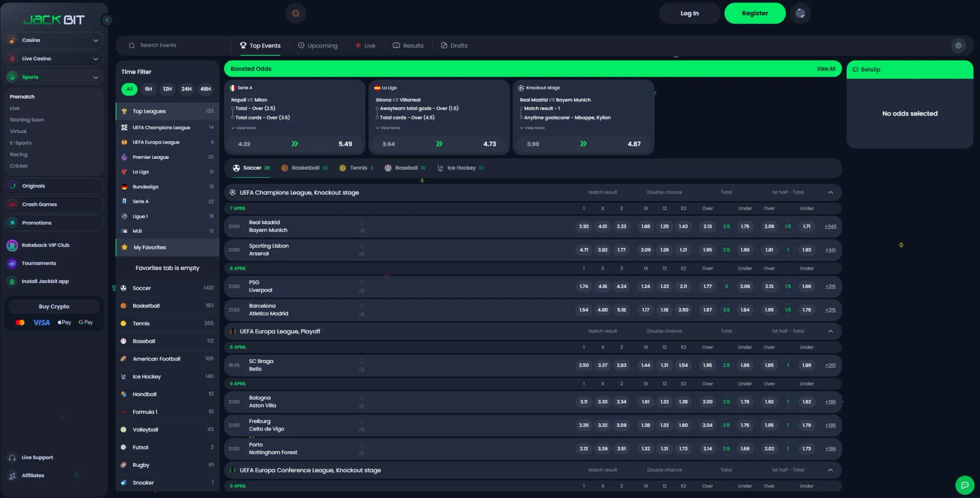Open the Basketball sport tab
The image size is (980, 498).
tap(304, 168)
